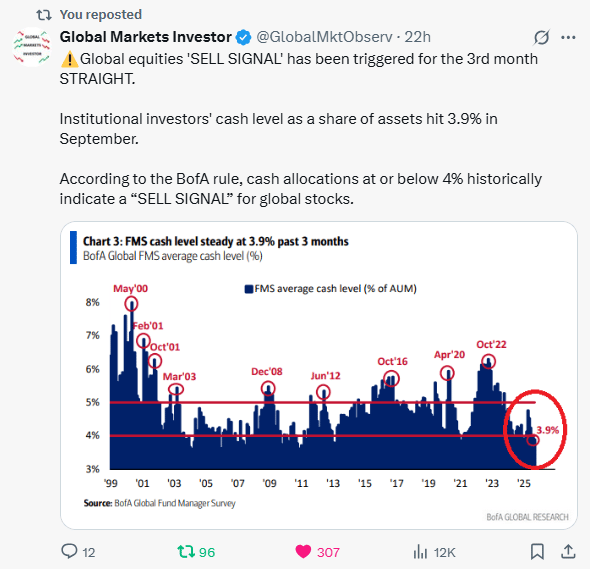The height and width of the screenshot is (569, 590).
Task: Undo repost via green retweet icon
Action: [186, 552]
